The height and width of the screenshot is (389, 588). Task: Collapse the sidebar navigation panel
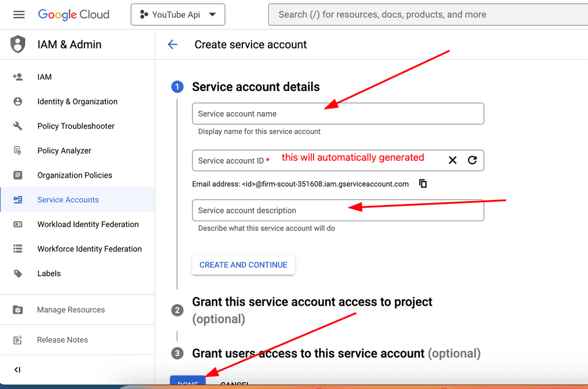(17, 370)
